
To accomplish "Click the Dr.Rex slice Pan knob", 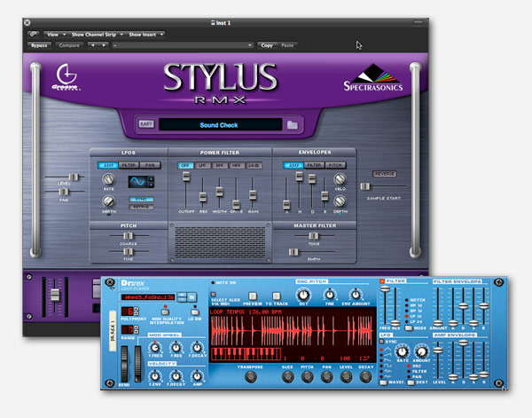I will click(326, 376).
